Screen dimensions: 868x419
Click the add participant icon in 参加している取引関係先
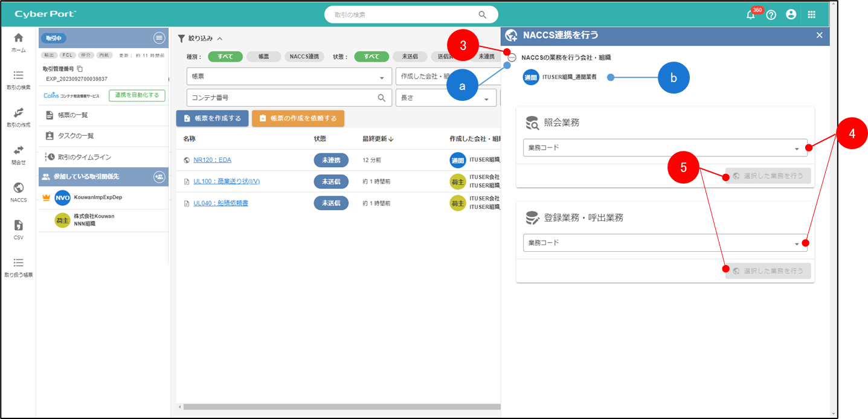tap(159, 176)
